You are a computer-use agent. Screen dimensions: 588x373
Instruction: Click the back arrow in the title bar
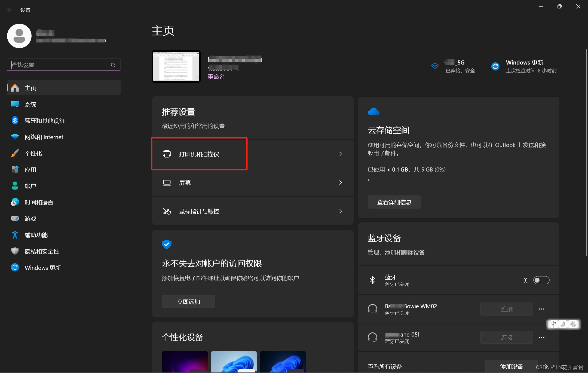coord(10,10)
